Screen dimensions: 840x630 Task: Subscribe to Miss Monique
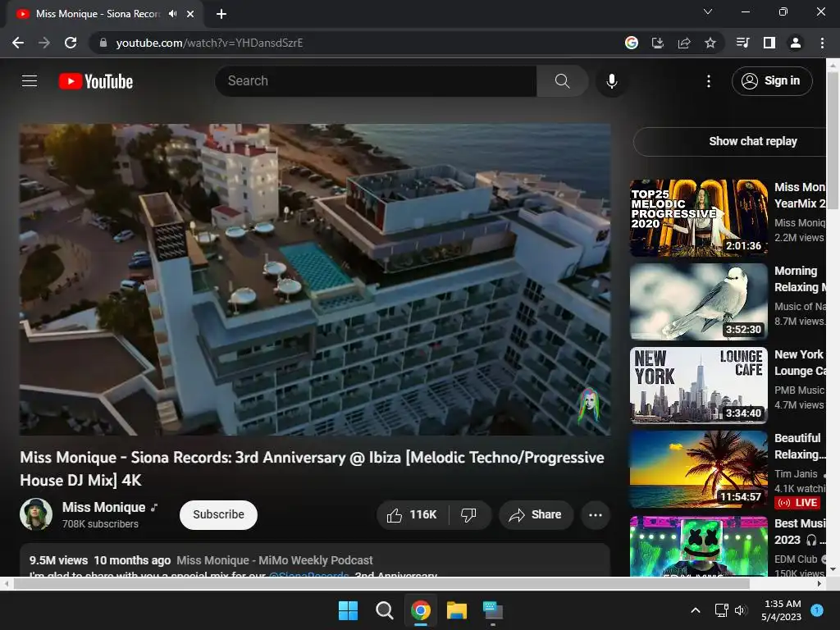tap(218, 515)
